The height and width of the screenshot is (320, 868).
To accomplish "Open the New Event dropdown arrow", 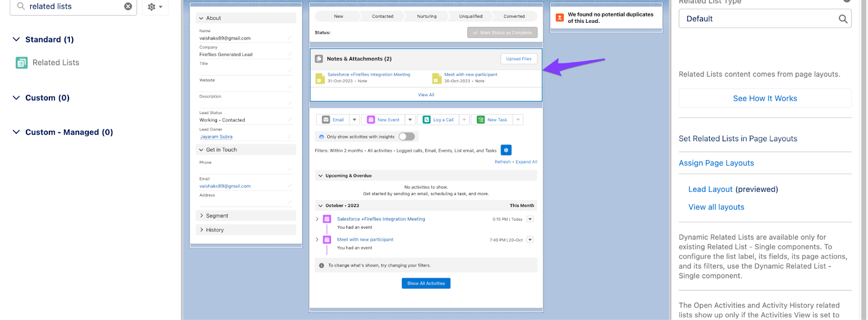I will point(410,120).
